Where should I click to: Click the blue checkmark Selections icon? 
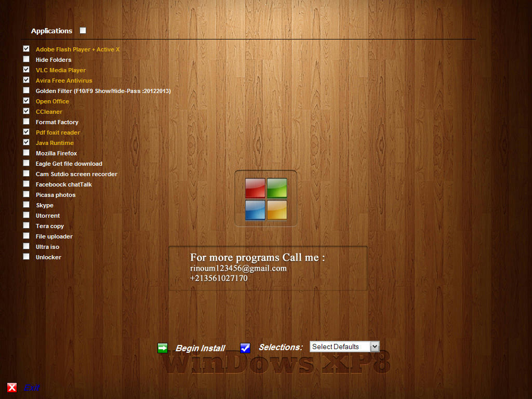245,348
